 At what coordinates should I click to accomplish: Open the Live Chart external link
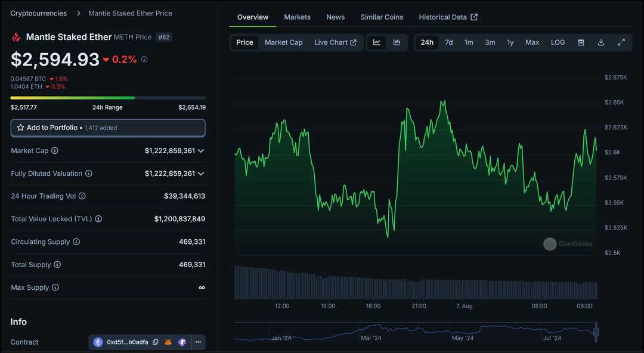tap(336, 42)
